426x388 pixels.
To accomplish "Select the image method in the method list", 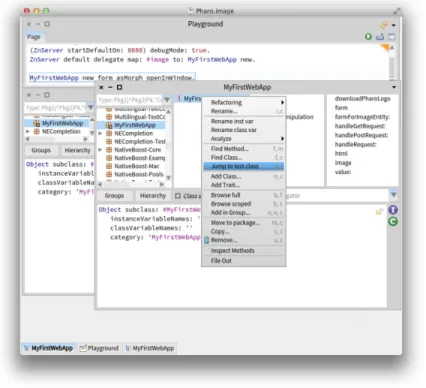I will click(343, 163).
